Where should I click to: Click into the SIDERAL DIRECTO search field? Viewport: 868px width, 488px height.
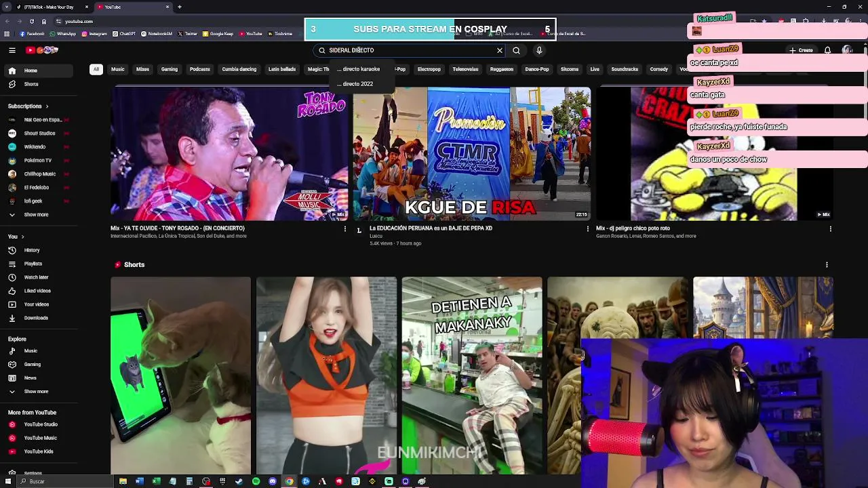click(410, 50)
